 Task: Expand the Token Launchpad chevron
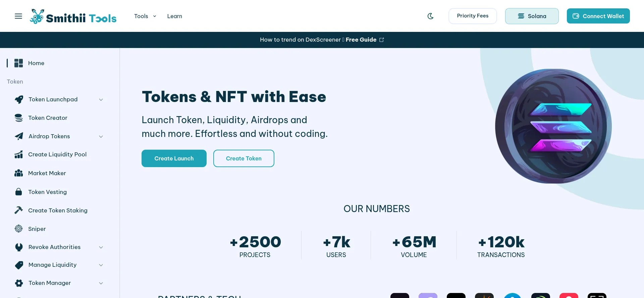pos(101,100)
